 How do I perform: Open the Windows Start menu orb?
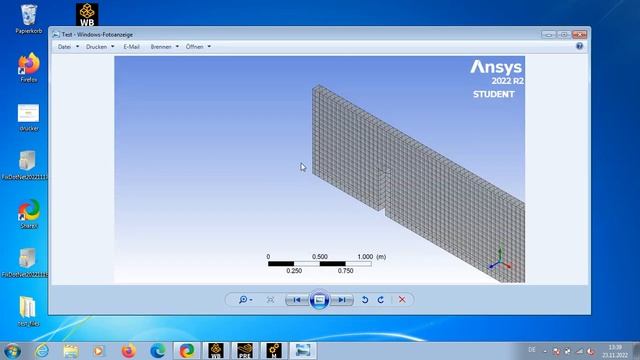pyautogui.click(x=12, y=351)
